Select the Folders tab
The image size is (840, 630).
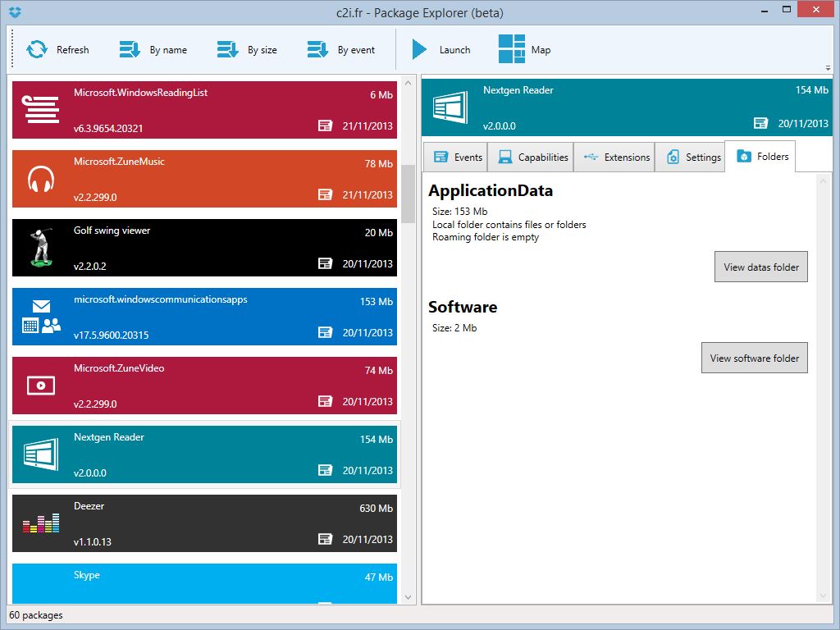(x=760, y=157)
